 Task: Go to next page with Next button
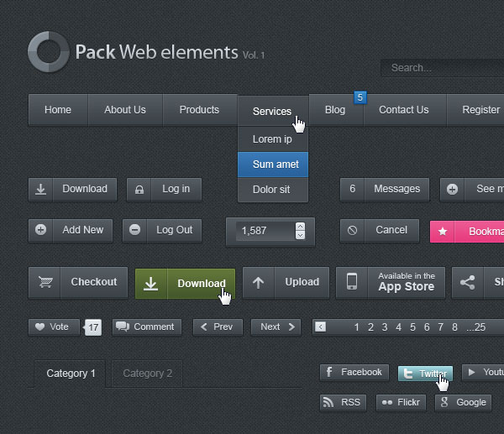point(276,327)
